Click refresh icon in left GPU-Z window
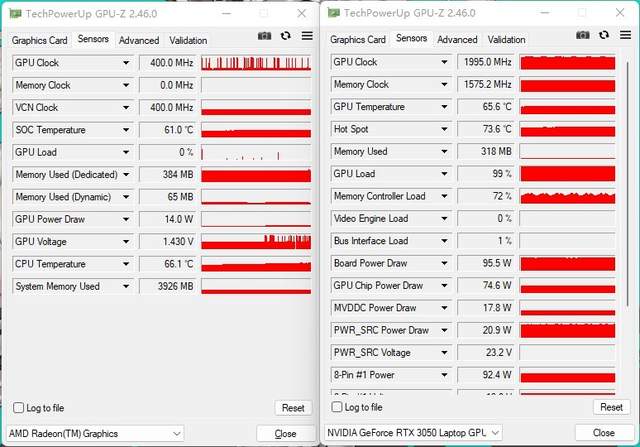 point(286,36)
